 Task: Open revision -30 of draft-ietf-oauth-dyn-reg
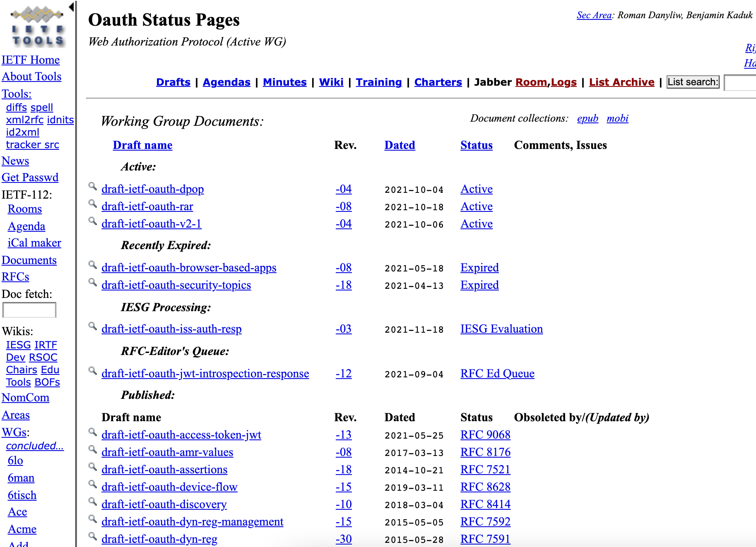(344, 539)
